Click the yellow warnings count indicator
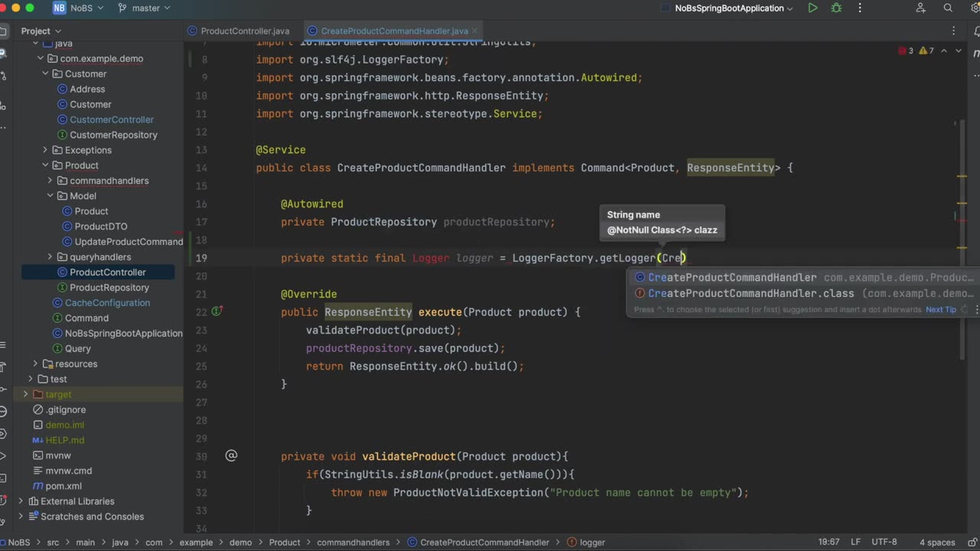The image size is (980, 551). [926, 51]
